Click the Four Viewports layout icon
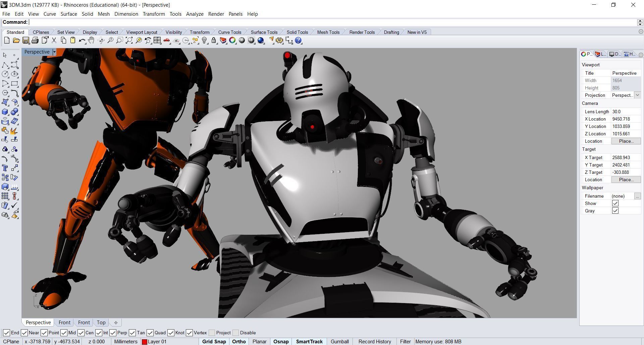Image resolution: width=644 pixels, height=345 pixels. [157, 41]
